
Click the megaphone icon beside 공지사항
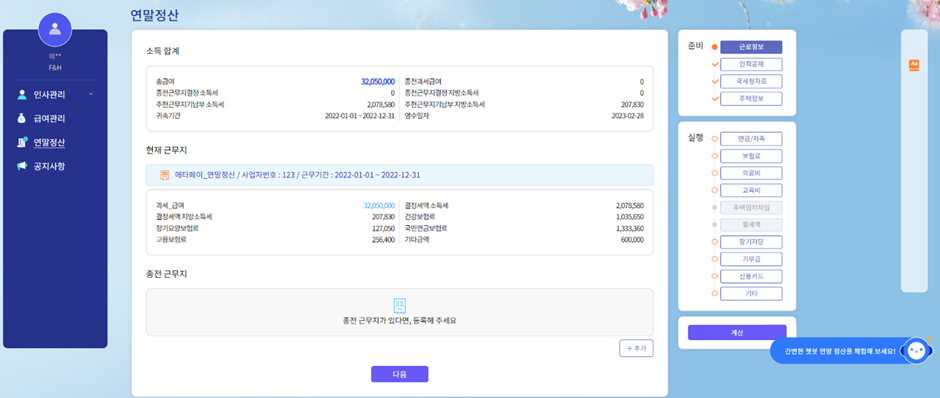[22, 167]
